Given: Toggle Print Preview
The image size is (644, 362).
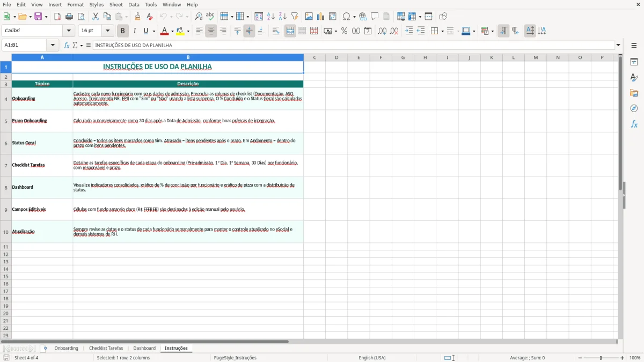Looking at the screenshot, I should point(81,17).
